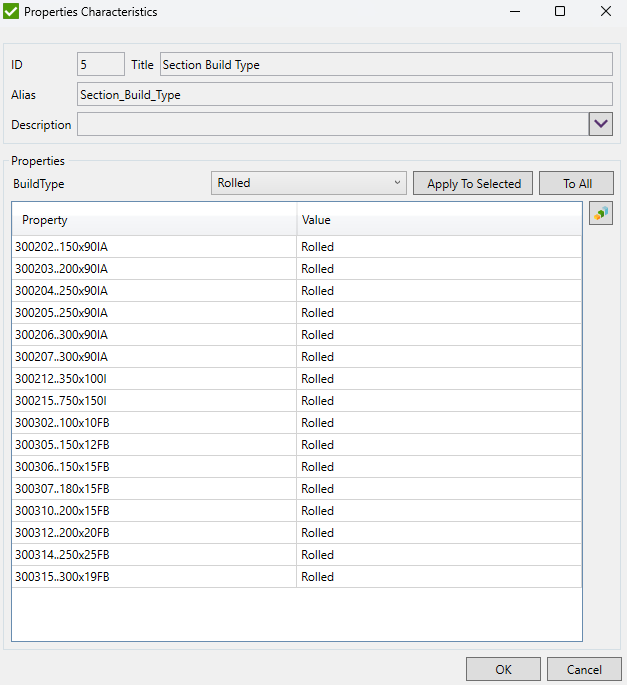Click the Alias input field
Screen dimensions: 627x685
[x=344, y=95]
